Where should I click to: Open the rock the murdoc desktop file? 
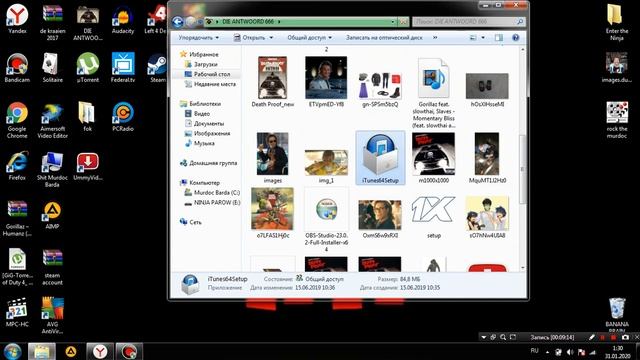pyautogui.click(x=617, y=120)
